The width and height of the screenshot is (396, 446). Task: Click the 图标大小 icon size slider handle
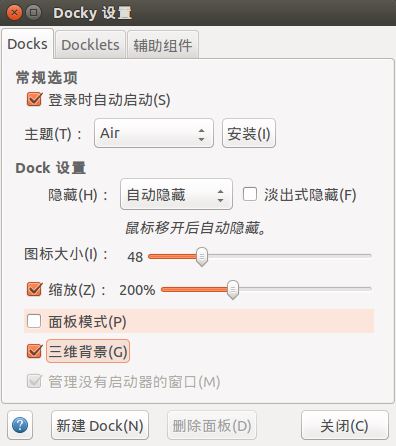click(202, 257)
